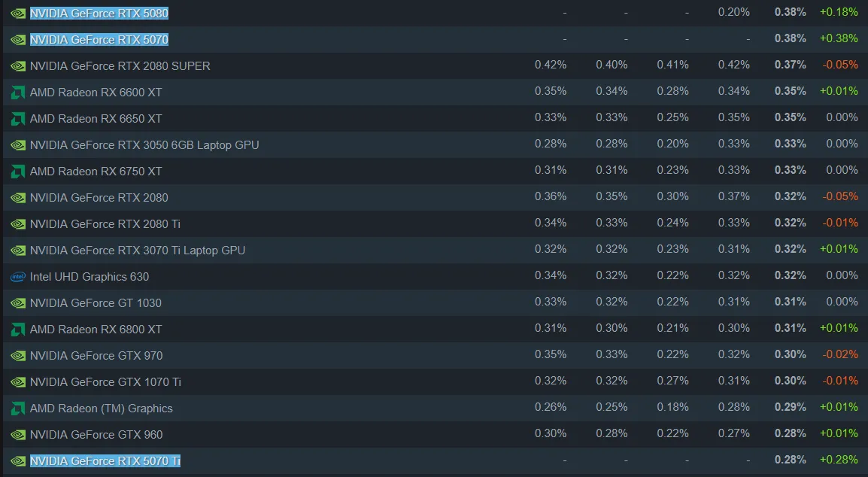Image resolution: width=868 pixels, height=477 pixels.
Task: Click the NVIDIA GeForce GTX 1070 Ti name
Action: 105,381
